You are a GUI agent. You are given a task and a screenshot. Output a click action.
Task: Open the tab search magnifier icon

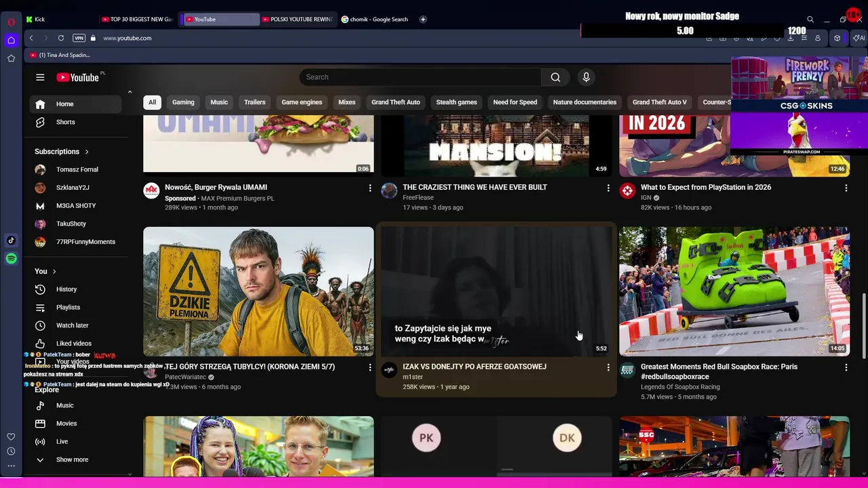(810, 20)
